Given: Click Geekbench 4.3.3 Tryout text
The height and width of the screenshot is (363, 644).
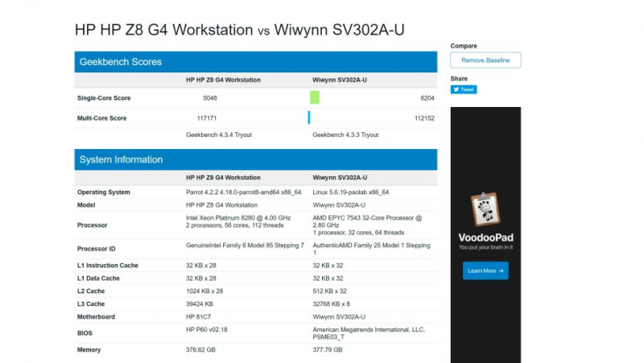Looking at the screenshot, I should click(345, 134).
